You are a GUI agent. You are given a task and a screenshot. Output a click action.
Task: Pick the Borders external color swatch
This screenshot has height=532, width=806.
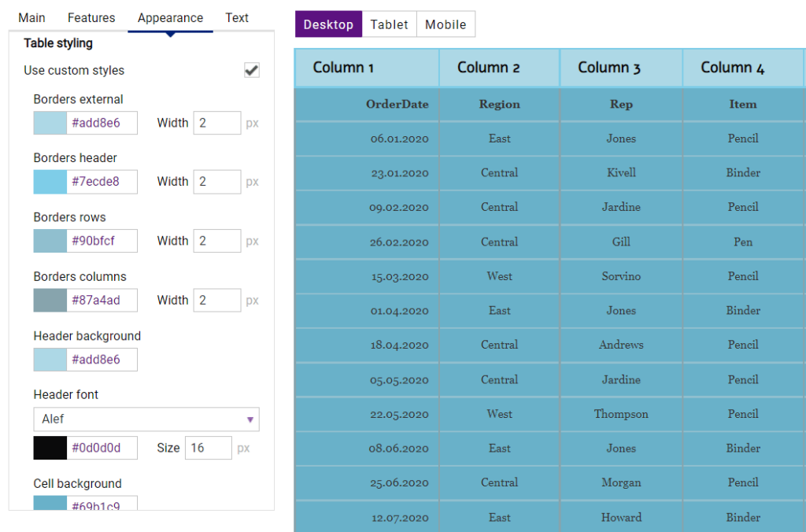[50, 123]
